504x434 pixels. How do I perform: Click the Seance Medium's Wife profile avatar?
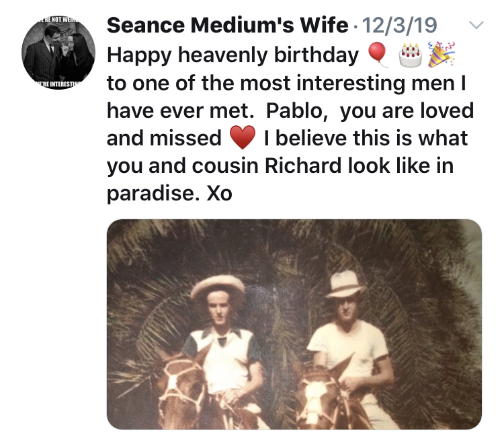[x=58, y=53]
